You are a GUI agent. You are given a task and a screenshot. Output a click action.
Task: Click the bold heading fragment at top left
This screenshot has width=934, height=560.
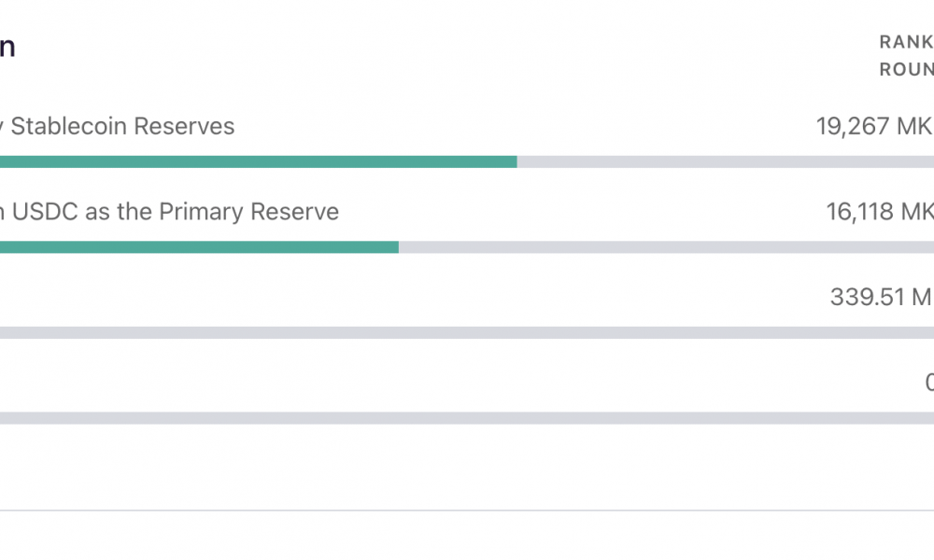point(7,47)
